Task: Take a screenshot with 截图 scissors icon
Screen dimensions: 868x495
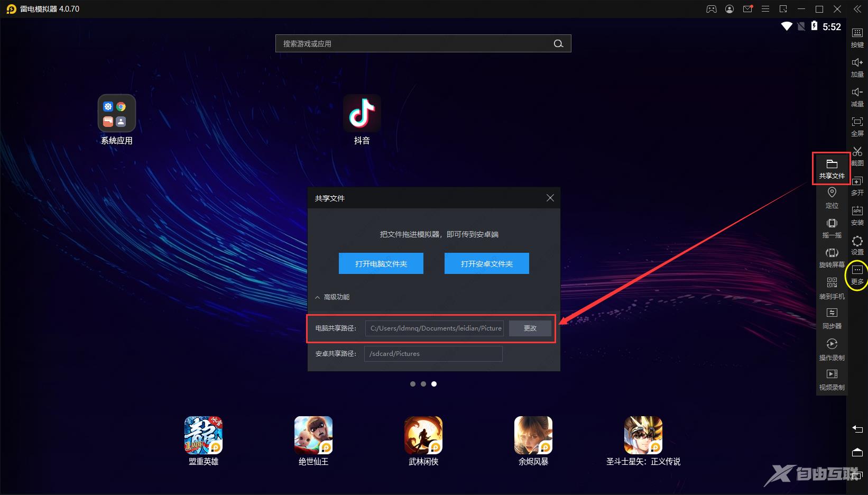Action: [857, 156]
